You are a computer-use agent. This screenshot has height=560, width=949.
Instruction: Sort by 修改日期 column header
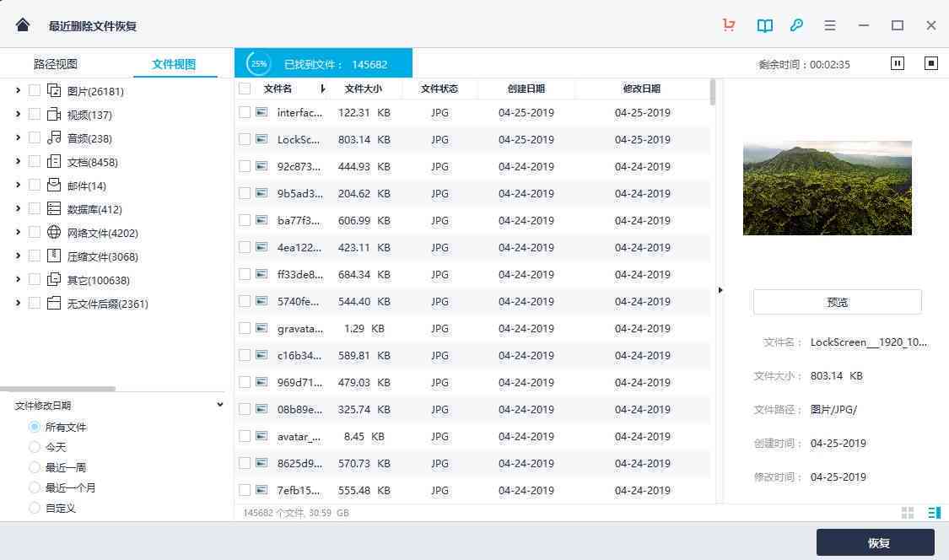642,89
